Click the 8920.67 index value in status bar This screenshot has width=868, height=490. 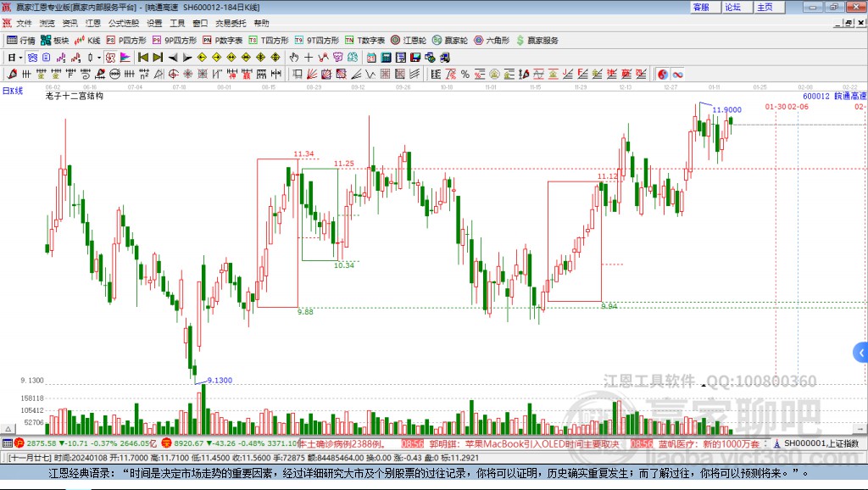click(189, 443)
